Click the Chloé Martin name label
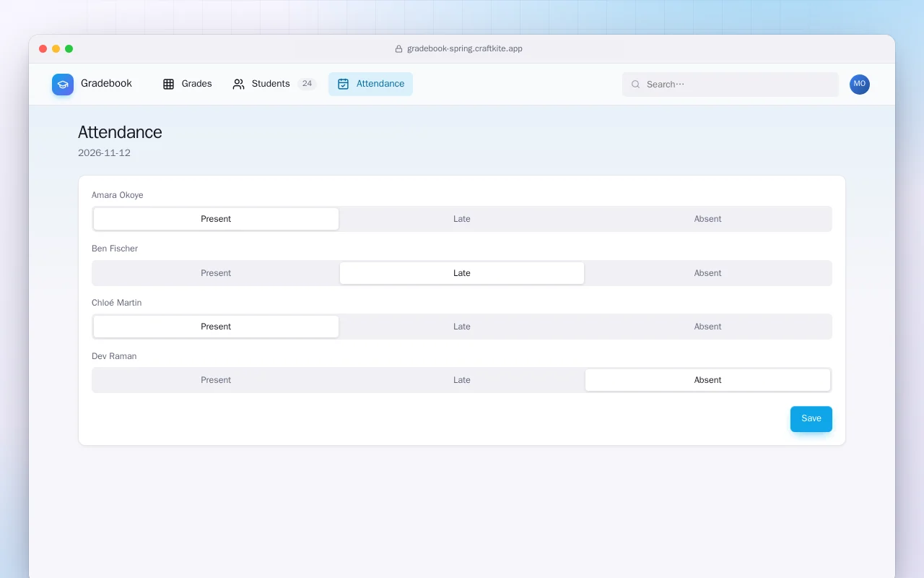The width and height of the screenshot is (924, 578). [x=117, y=303]
